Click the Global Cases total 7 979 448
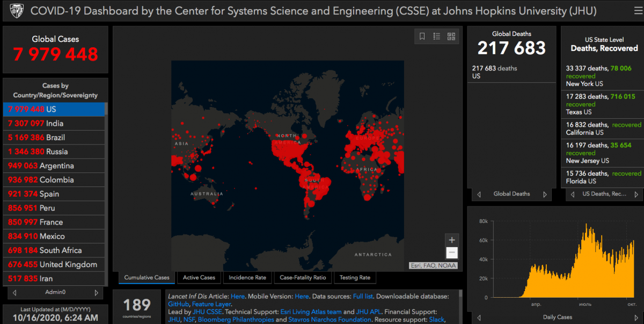The height and width of the screenshot is (324, 644). (x=56, y=54)
